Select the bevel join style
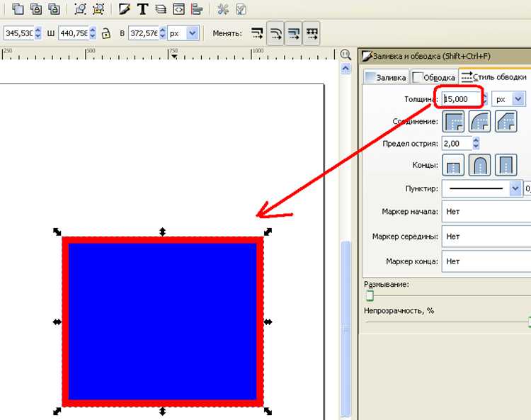The image size is (531, 420). [x=506, y=121]
